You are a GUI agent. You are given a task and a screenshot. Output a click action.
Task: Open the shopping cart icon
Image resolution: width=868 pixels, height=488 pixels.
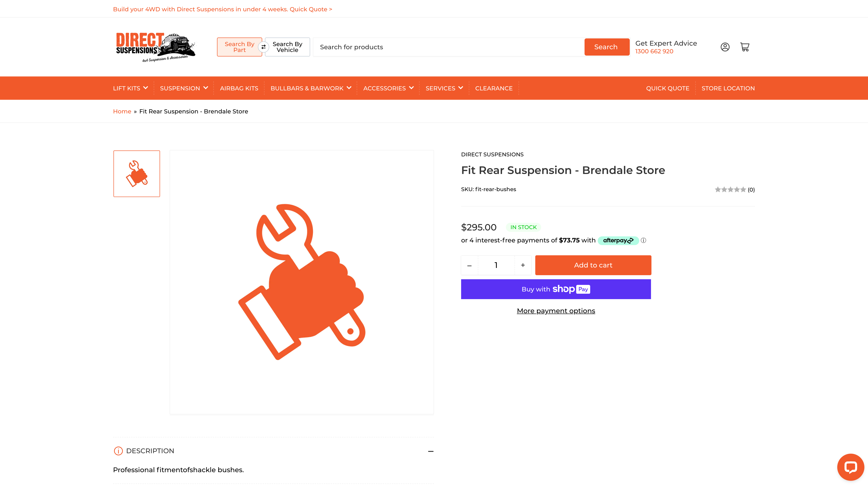point(745,47)
